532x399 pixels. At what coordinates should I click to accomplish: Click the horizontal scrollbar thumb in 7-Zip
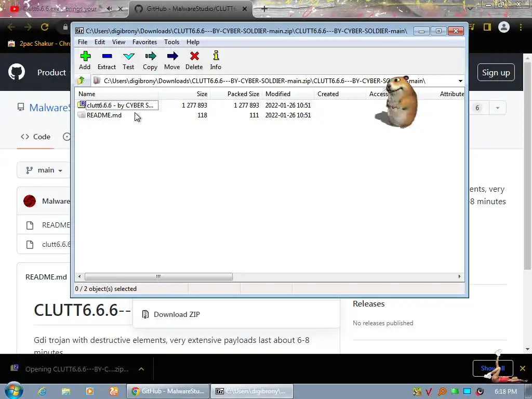(158, 276)
